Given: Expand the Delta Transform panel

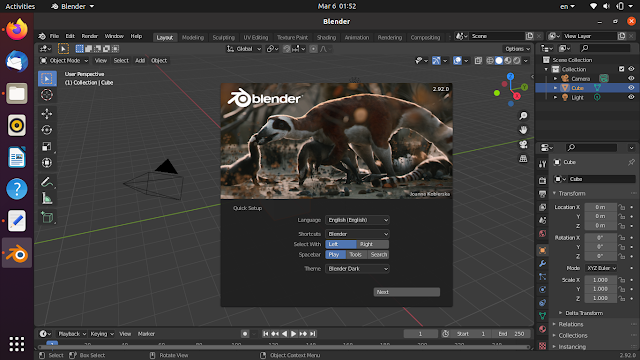Looking at the screenshot, I should pos(584,313).
